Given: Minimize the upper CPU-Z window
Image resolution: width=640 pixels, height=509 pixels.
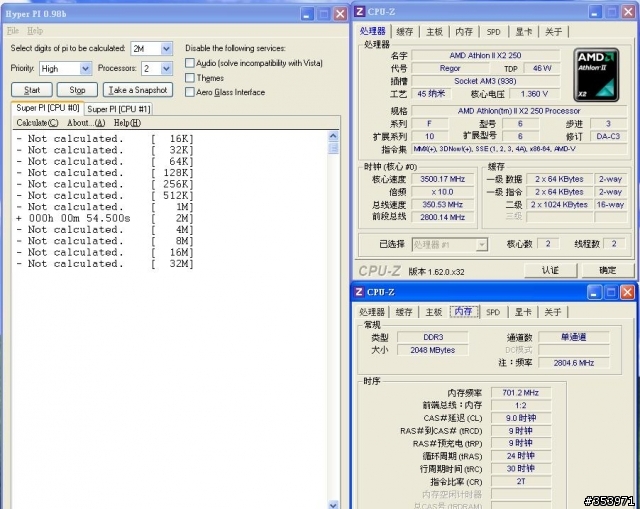Looking at the screenshot, I should coord(595,12).
